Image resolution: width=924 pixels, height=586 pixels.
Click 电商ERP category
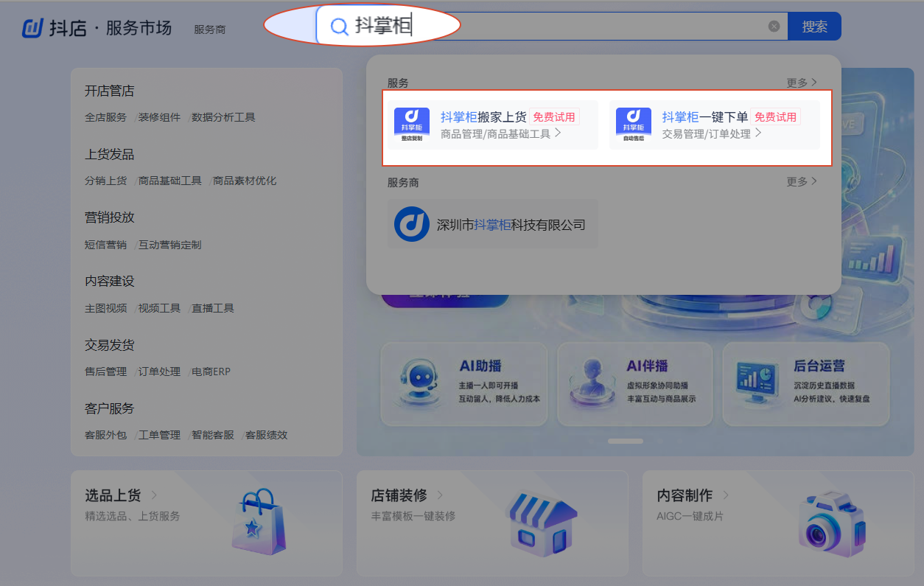[x=211, y=372]
